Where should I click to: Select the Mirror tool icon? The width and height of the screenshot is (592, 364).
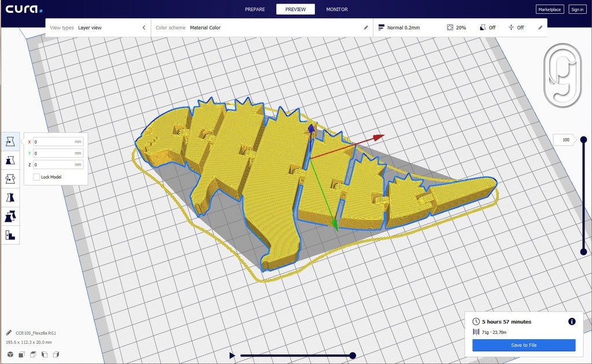10,198
